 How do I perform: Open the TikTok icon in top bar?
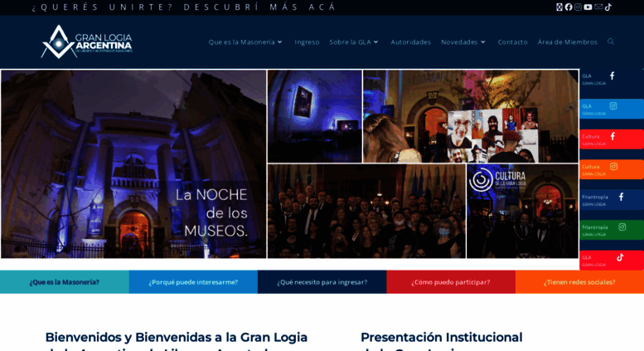coord(608,7)
